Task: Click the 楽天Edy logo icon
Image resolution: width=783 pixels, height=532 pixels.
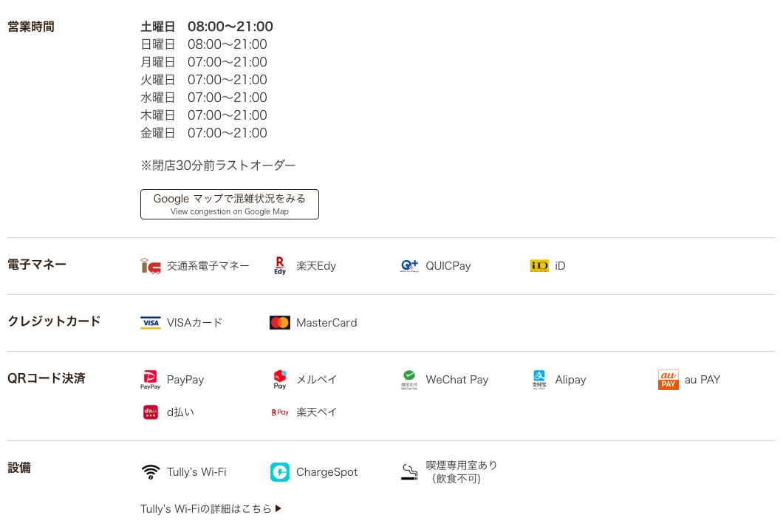Action: (x=280, y=266)
